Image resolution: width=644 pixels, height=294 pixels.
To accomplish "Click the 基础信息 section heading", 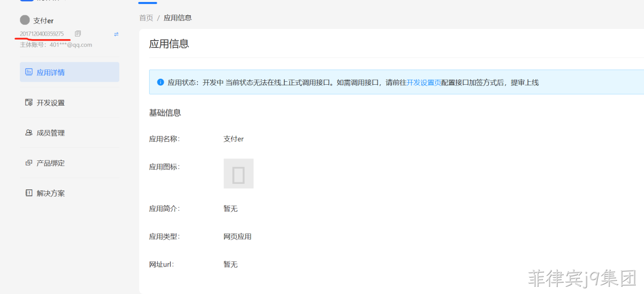I will 165,113.
